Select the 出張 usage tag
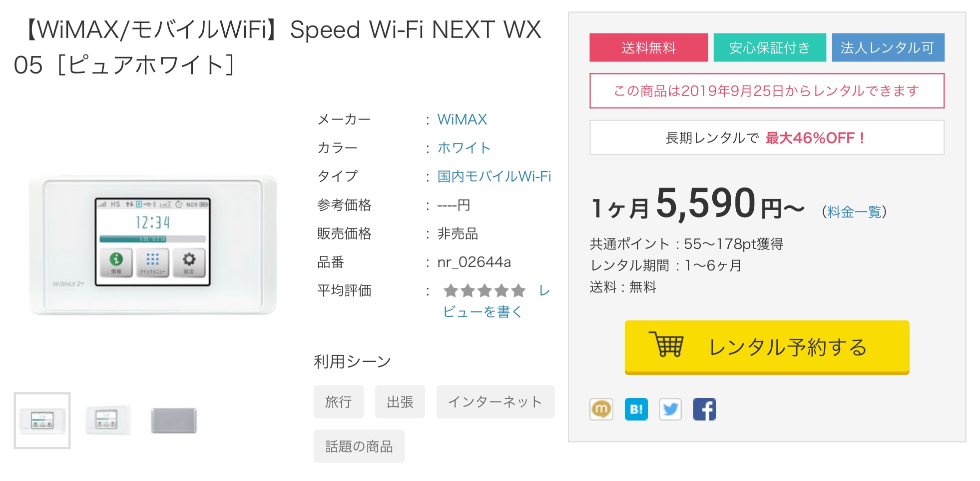The width and height of the screenshot is (980, 481). coord(400,402)
